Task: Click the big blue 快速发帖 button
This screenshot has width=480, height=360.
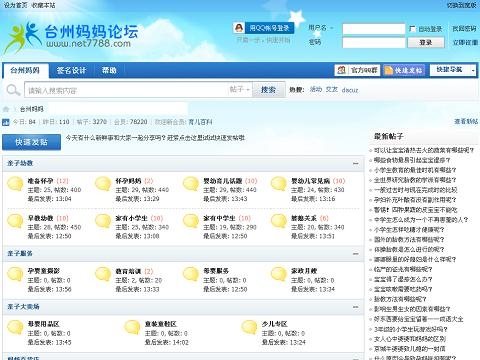Action: tap(31, 142)
